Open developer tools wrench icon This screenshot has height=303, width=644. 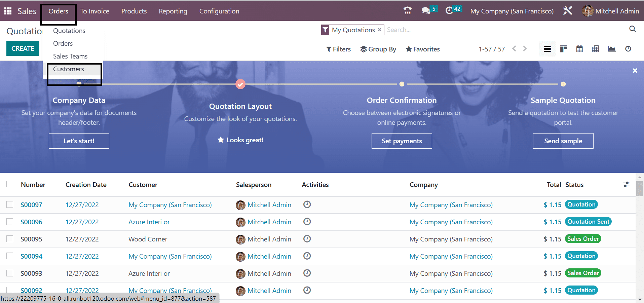[x=568, y=11]
